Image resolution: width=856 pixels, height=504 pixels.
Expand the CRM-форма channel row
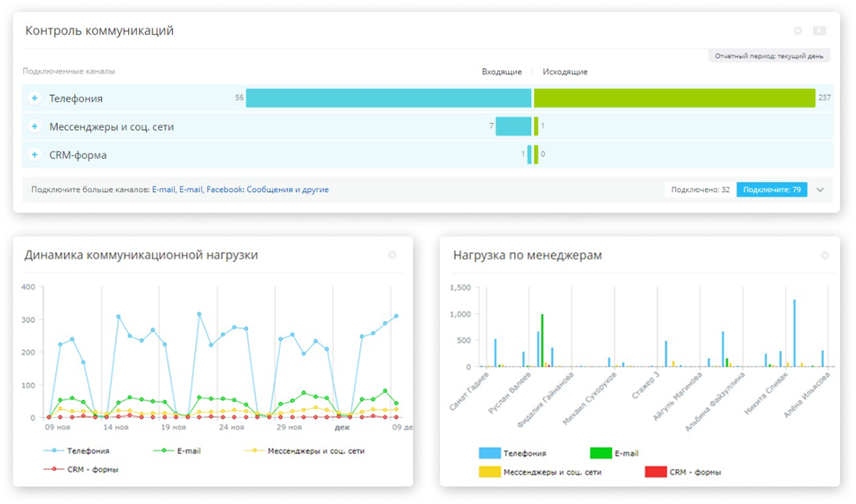pyautogui.click(x=34, y=155)
